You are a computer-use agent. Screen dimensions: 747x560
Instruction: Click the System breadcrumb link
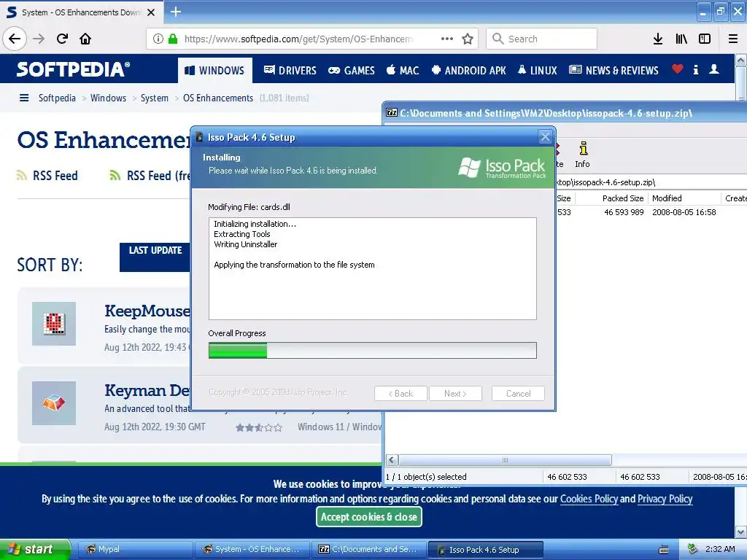(x=155, y=98)
